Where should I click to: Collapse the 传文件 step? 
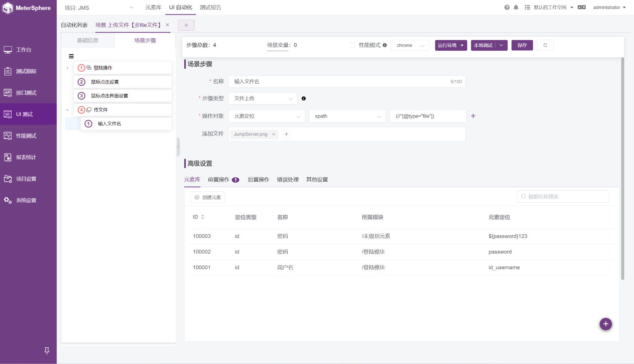[67, 110]
